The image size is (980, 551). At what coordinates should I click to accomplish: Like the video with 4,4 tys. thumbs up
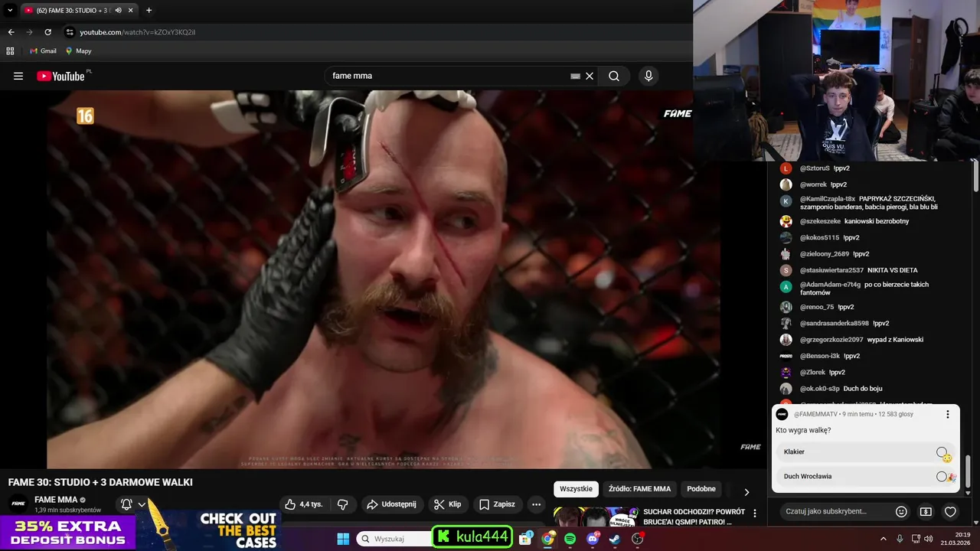[305, 504]
